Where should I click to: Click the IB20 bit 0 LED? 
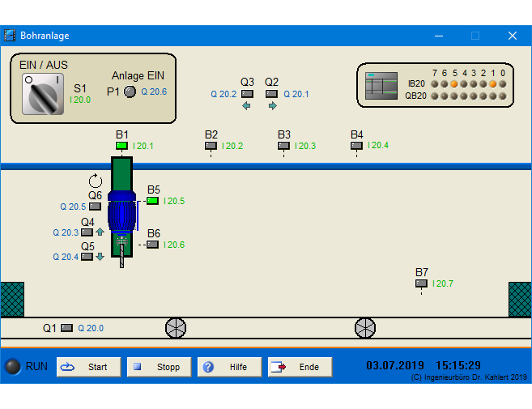tap(503, 84)
